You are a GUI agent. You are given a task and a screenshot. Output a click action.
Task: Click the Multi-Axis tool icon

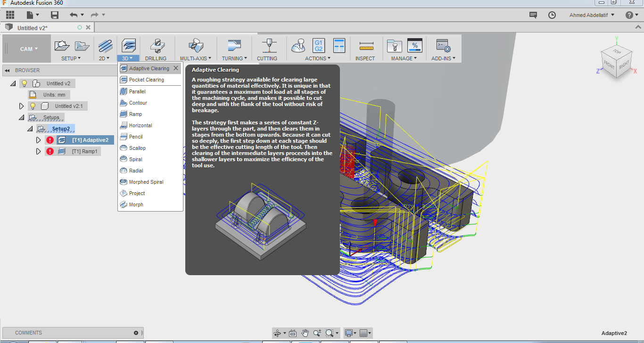[196, 46]
